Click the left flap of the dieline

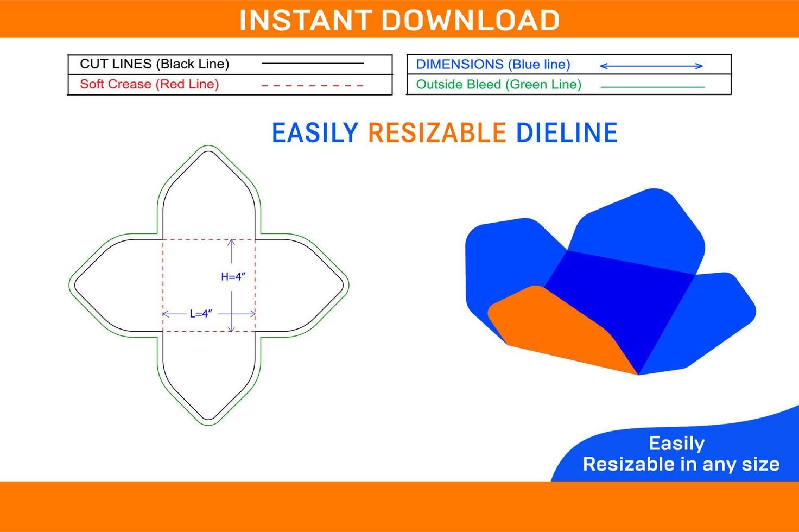118,285
